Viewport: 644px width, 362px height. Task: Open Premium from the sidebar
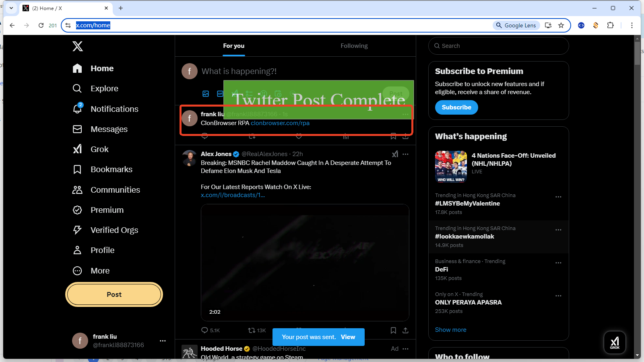click(98, 210)
